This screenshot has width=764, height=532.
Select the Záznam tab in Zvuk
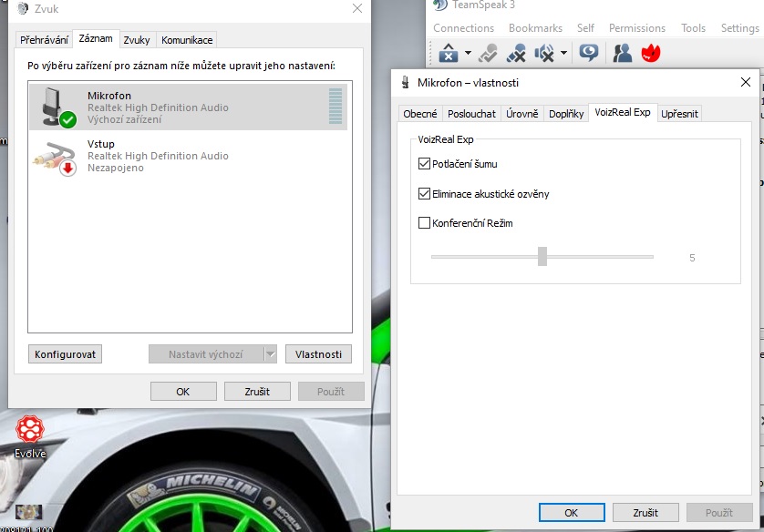coord(96,38)
